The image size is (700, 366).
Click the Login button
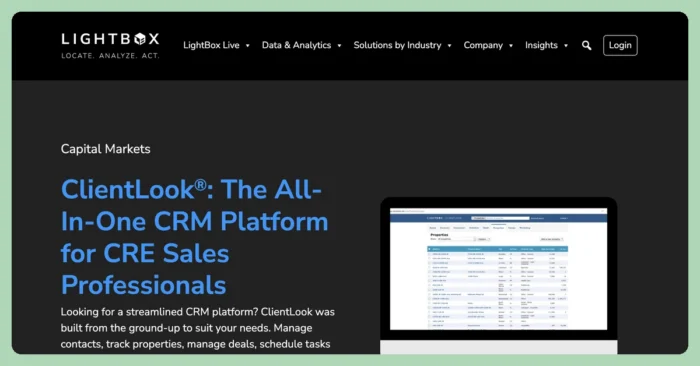click(x=620, y=45)
